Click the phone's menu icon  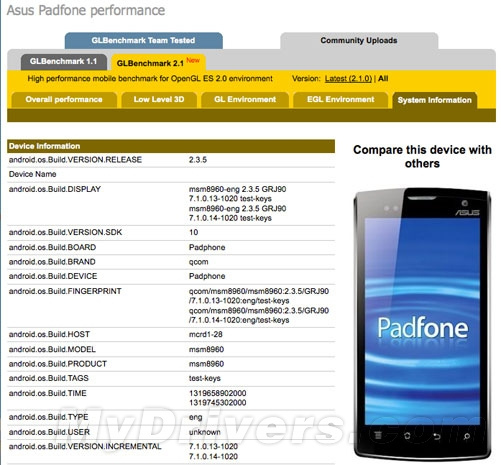click(378, 435)
